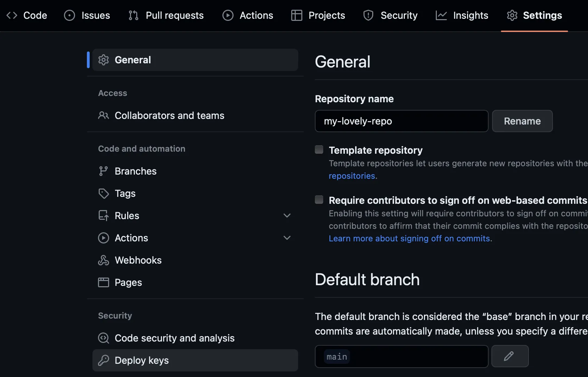Click the play icon beside sidebar Actions
Viewport: 588px width, 377px height.
coord(104,238)
